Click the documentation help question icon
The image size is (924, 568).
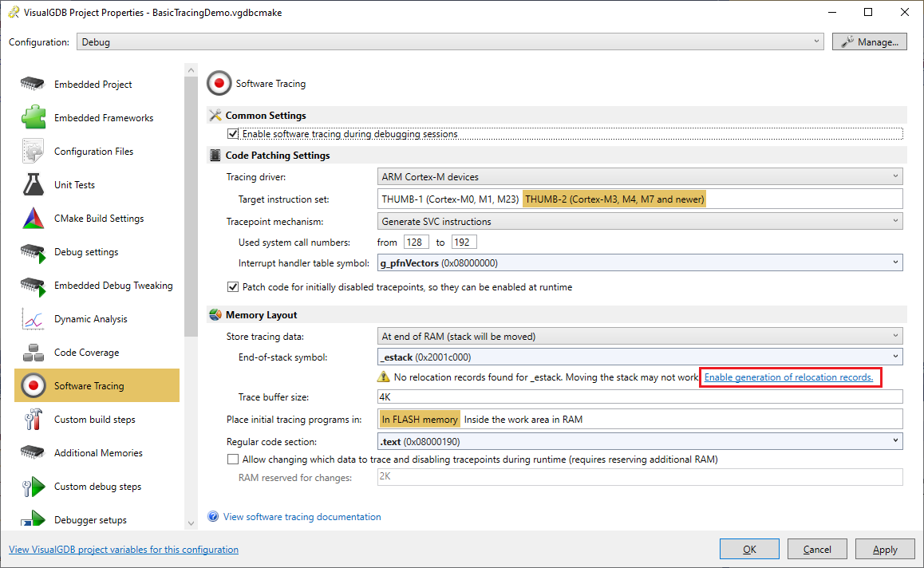click(213, 516)
